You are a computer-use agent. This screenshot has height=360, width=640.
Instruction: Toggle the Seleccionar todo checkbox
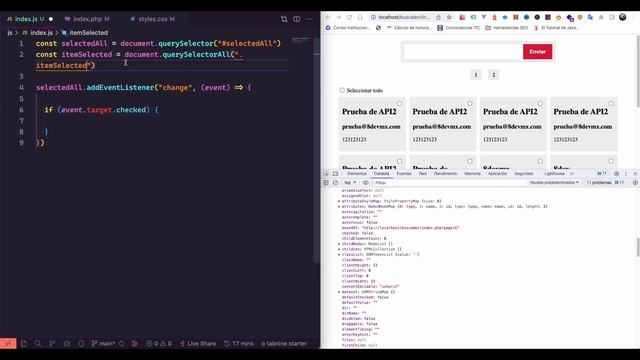(x=342, y=90)
